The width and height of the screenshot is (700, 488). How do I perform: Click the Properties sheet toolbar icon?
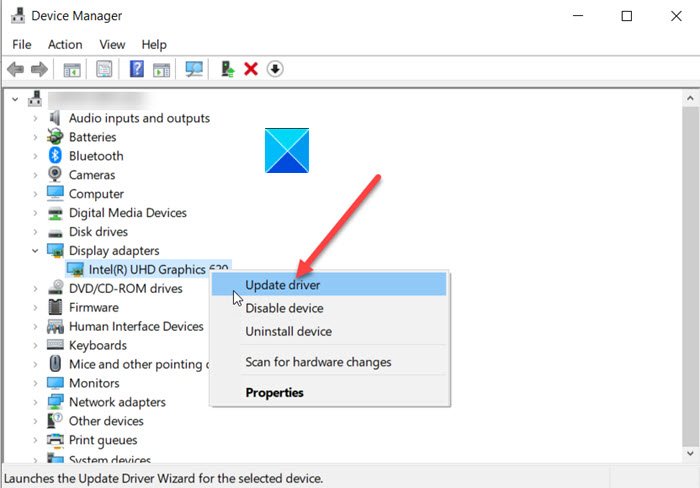(104, 69)
